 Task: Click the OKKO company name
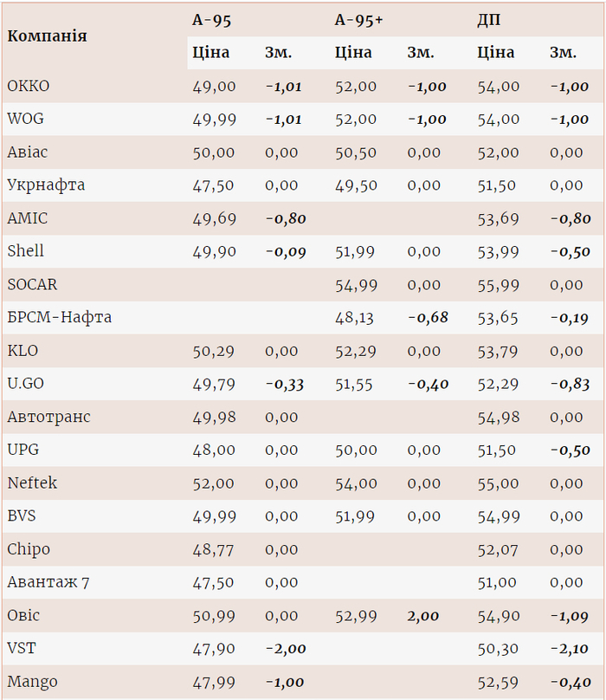(29, 86)
